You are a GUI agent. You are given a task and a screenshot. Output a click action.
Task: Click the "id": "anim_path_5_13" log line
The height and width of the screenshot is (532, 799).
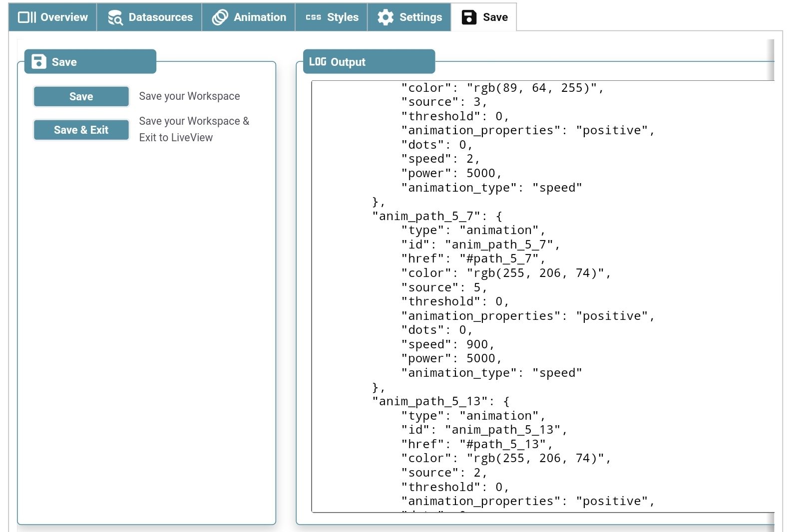click(484, 430)
